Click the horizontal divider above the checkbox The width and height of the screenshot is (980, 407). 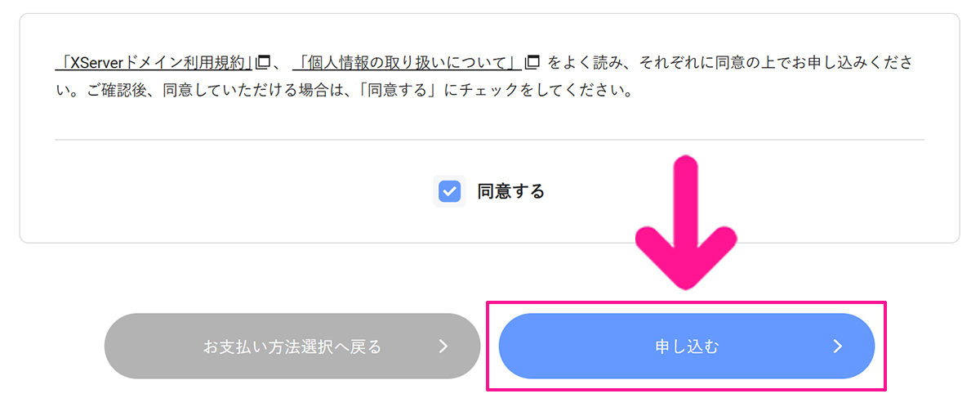(245, 140)
